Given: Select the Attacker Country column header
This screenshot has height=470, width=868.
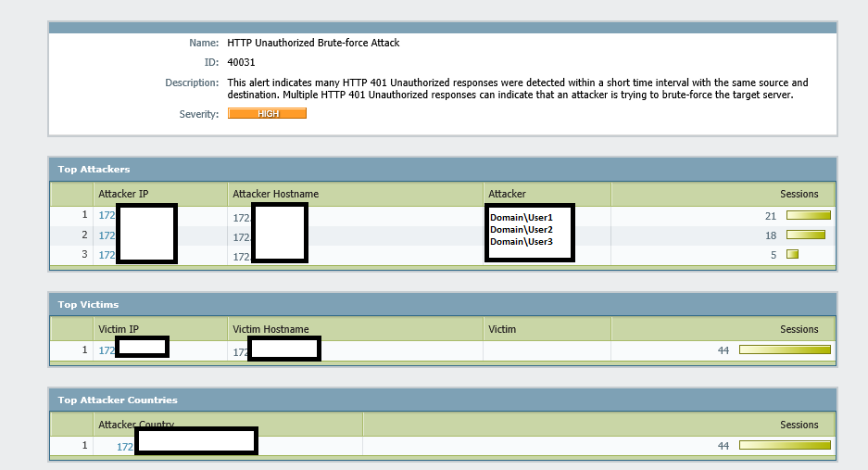Looking at the screenshot, I should [136, 425].
